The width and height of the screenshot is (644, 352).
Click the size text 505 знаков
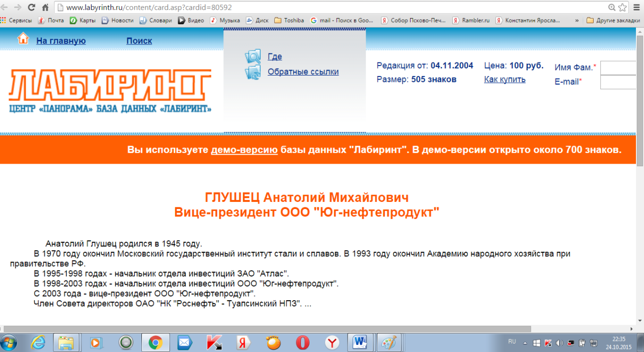tap(434, 79)
